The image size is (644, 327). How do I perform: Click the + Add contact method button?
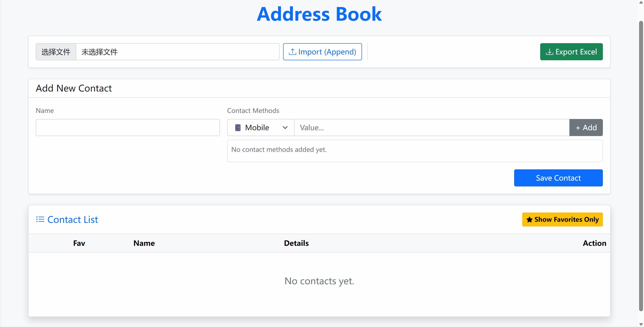point(586,127)
